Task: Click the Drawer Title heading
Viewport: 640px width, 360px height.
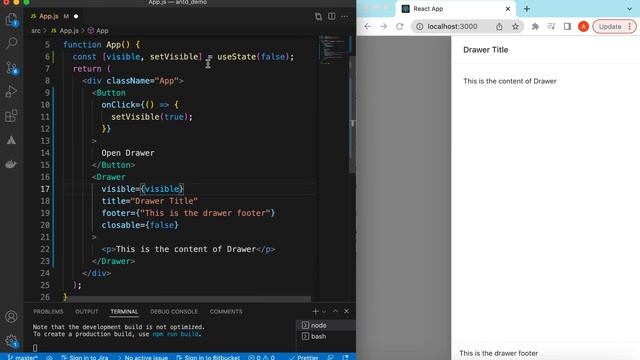Action: (x=486, y=50)
